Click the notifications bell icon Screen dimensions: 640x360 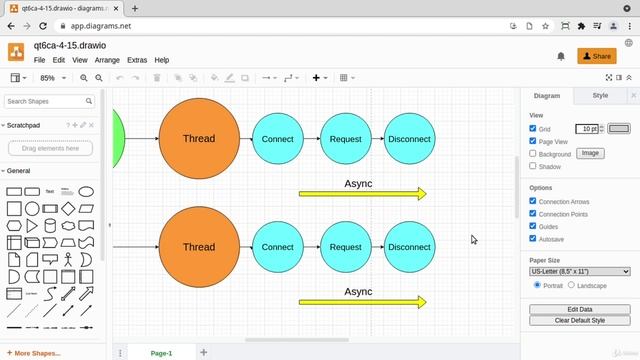[x=561, y=56]
